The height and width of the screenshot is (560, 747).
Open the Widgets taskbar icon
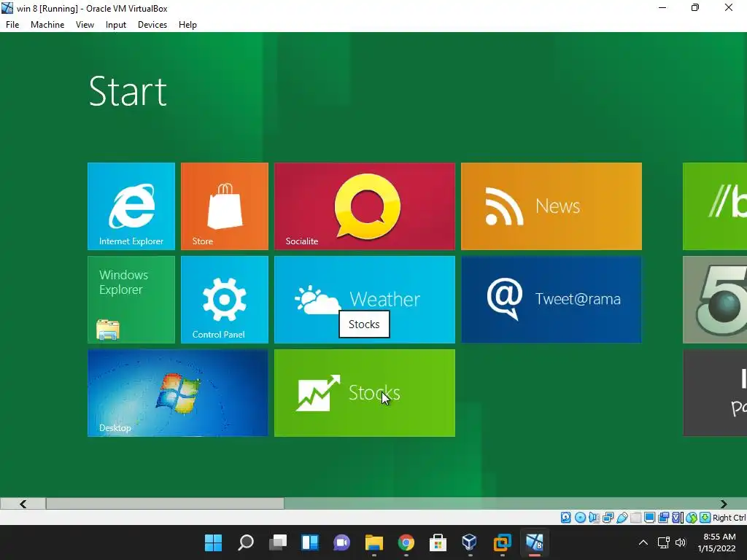[309, 542]
